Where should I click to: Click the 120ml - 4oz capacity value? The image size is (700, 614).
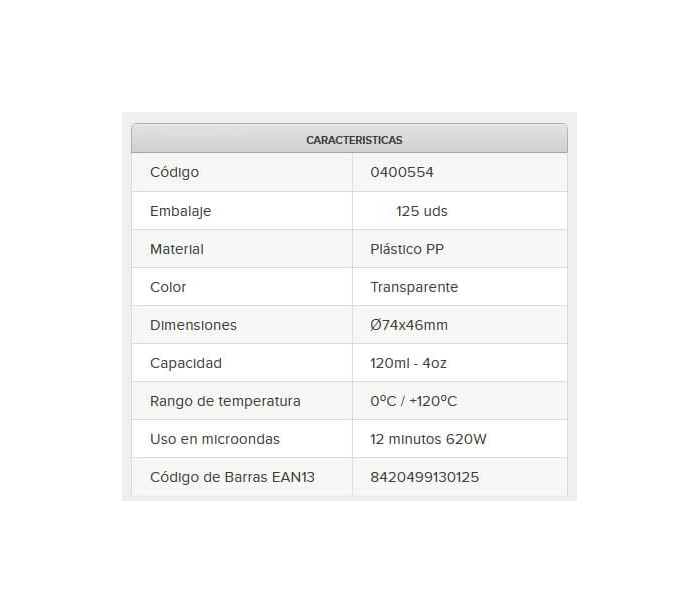pyautogui.click(x=408, y=363)
